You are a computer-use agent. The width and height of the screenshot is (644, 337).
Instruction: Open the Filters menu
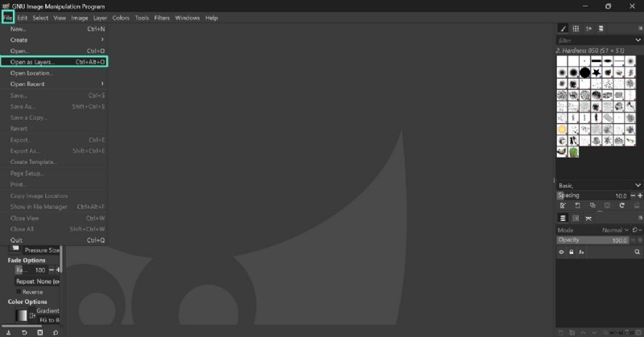[162, 18]
